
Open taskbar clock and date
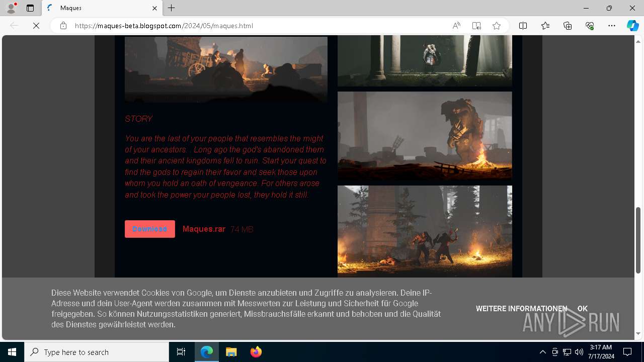click(x=601, y=352)
